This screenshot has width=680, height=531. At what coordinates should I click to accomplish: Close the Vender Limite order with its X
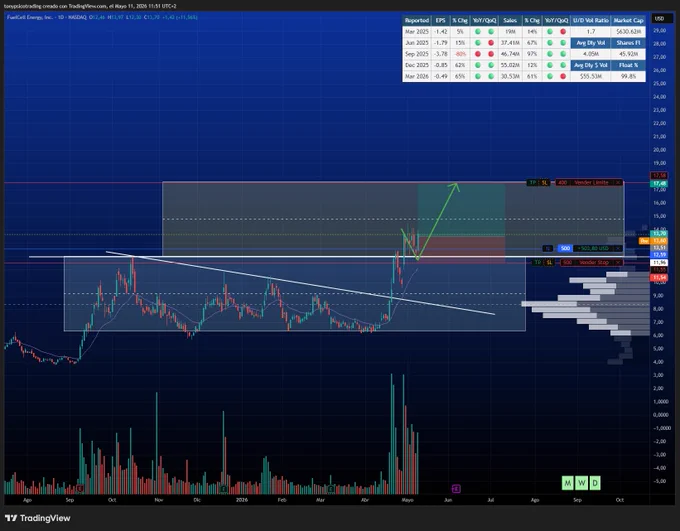[x=618, y=183]
